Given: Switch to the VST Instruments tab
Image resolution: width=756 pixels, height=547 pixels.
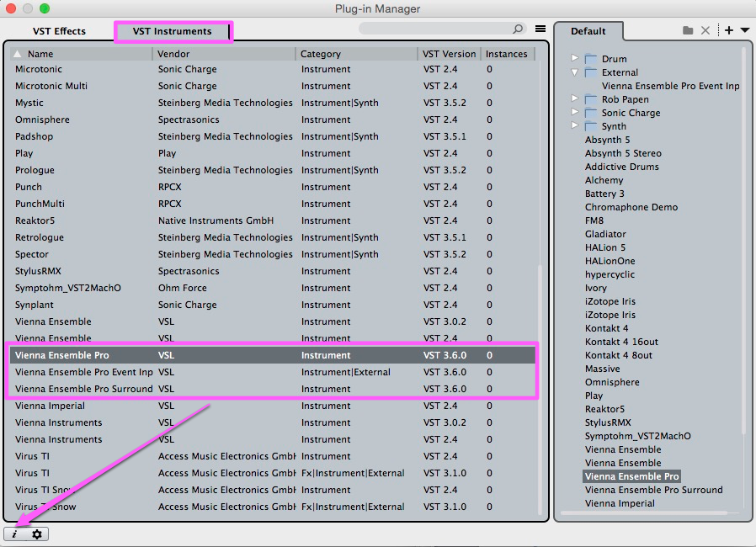Looking at the screenshot, I should click(172, 31).
